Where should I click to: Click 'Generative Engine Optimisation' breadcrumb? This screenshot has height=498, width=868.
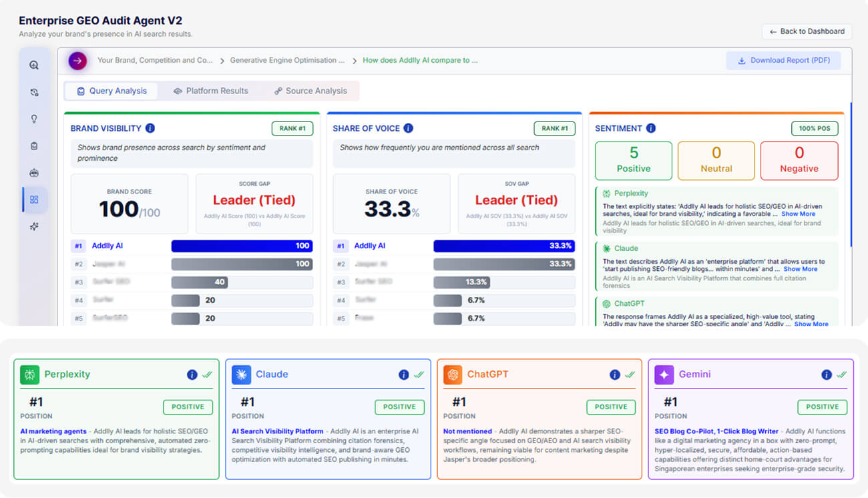(x=287, y=60)
